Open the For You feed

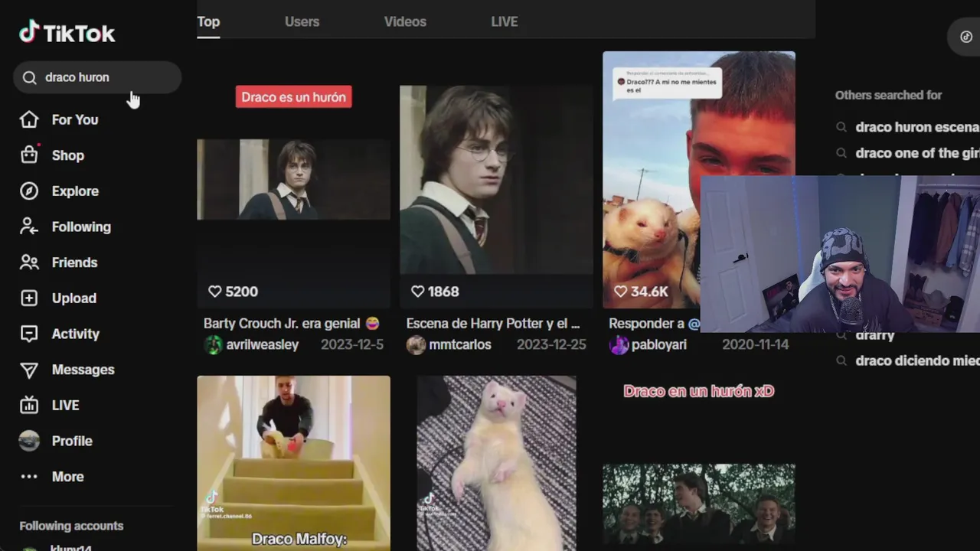(x=75, y=119)
